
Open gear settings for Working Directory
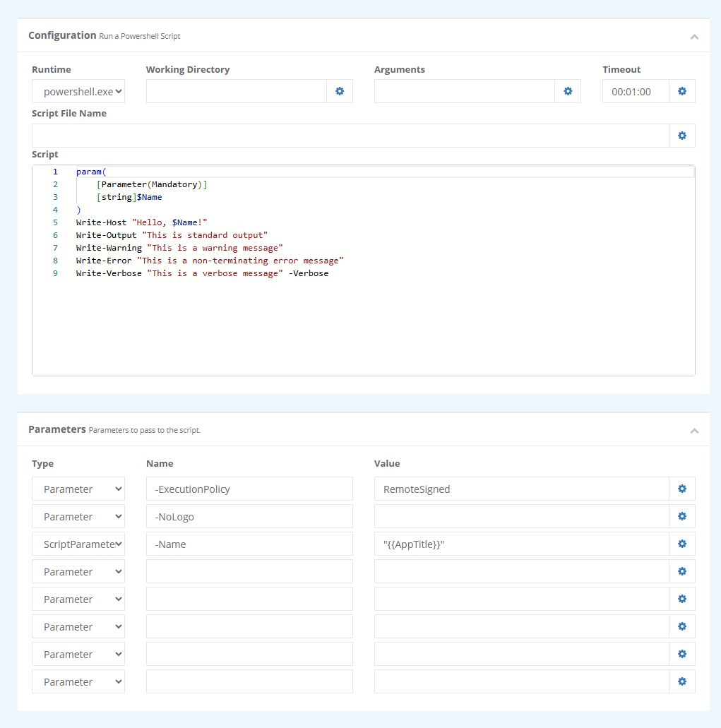[x=340, y=91]
